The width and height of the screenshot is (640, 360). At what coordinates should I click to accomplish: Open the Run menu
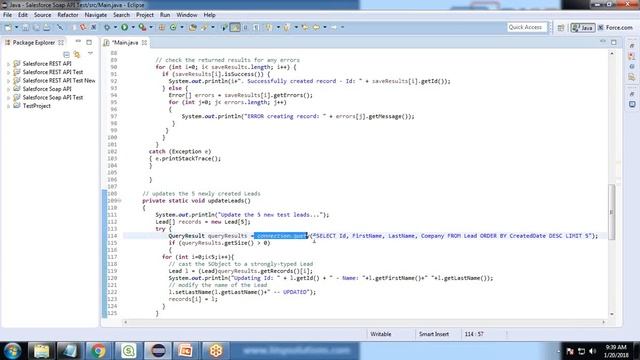click(x=165, y=15)
